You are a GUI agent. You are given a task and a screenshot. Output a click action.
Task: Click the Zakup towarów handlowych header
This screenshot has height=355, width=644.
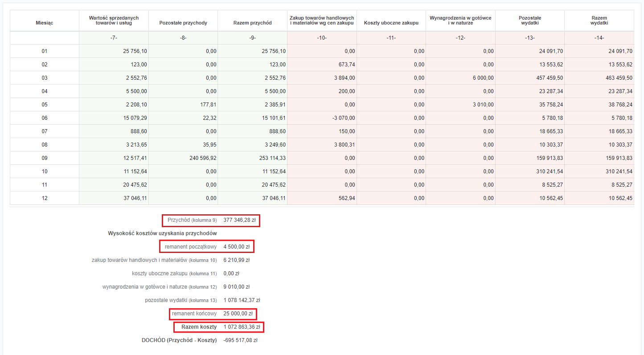322,20
